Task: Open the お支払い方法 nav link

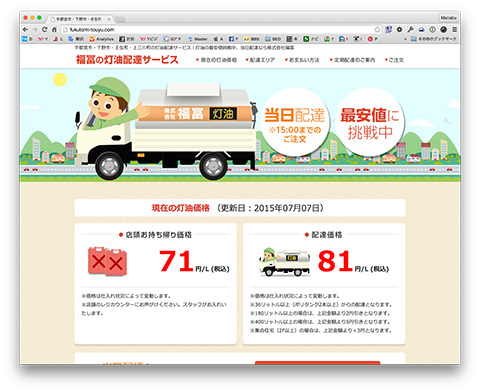Action: click(302, 60)
